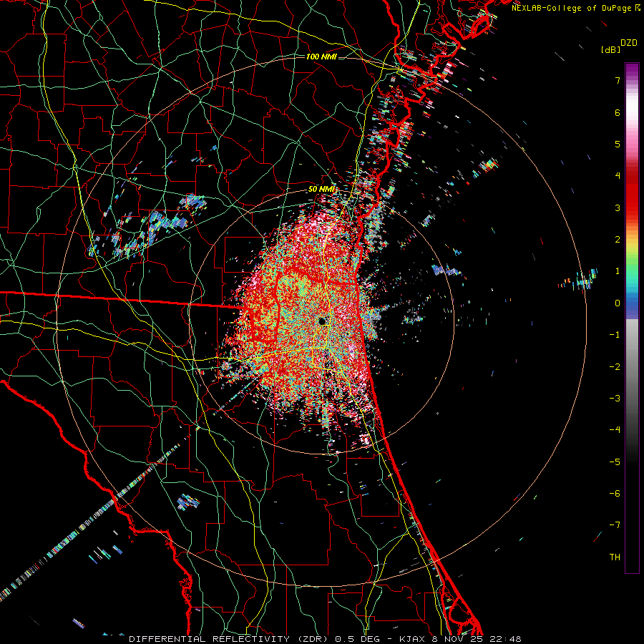Click the 0 value on the color scale
This screenshot has width=644, height=644.
[618, 303]
